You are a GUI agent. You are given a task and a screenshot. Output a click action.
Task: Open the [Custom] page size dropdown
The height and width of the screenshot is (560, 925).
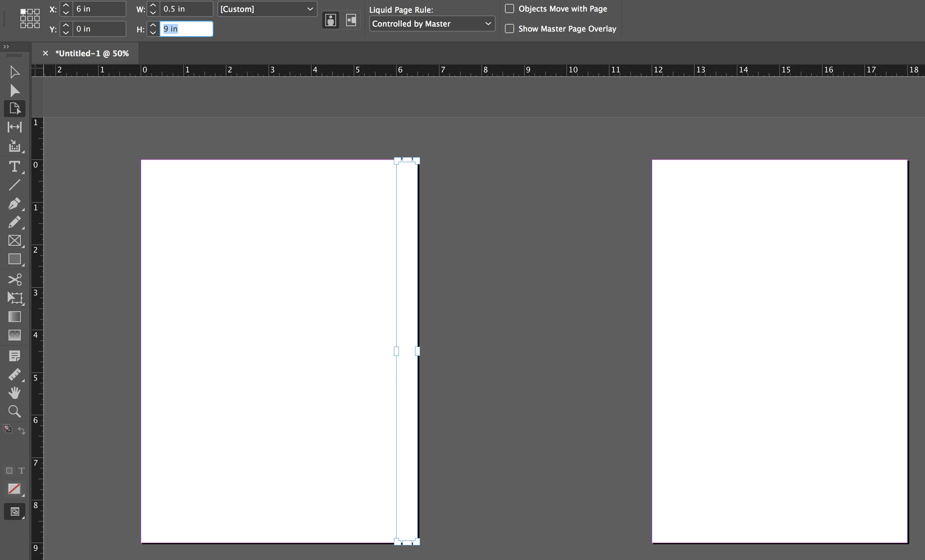(x=267, y=9)
